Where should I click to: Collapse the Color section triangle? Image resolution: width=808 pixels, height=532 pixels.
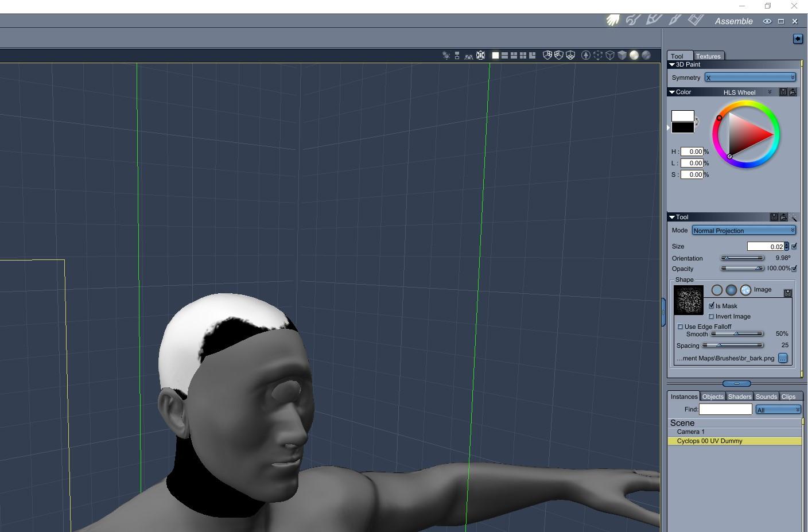pyautogui.click(x=672, y=92)
